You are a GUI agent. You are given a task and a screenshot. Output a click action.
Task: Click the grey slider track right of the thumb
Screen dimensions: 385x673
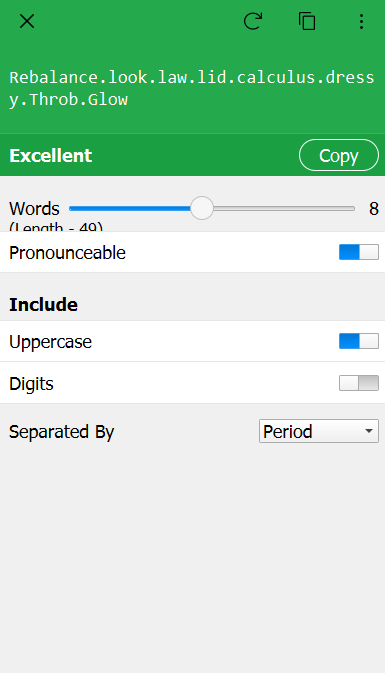284,209
